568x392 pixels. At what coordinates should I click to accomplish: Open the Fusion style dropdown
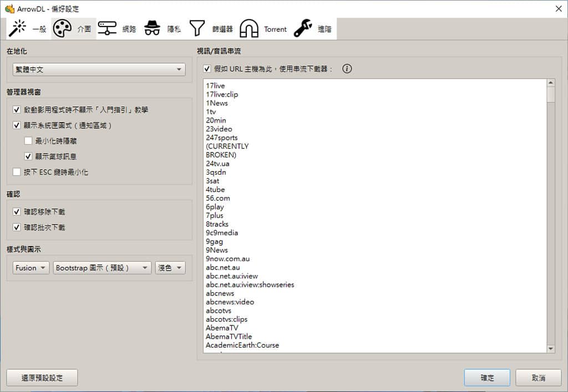tap(31, 268)
